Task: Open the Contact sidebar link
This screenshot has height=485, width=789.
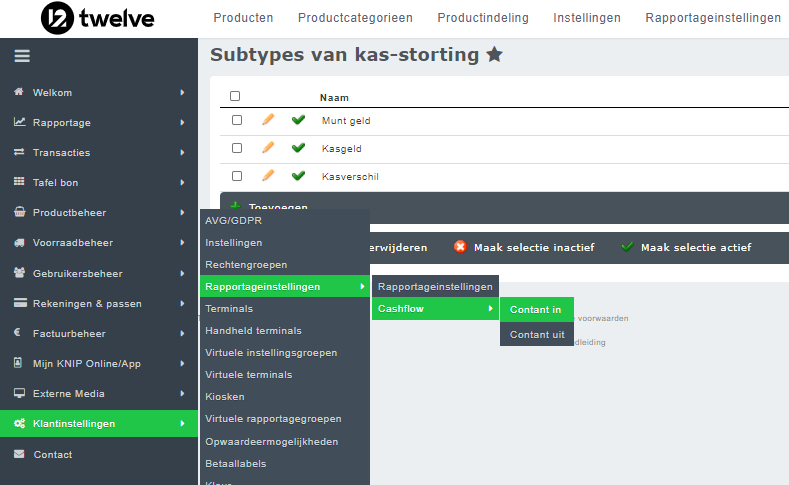Action: (x=52, y=454)
